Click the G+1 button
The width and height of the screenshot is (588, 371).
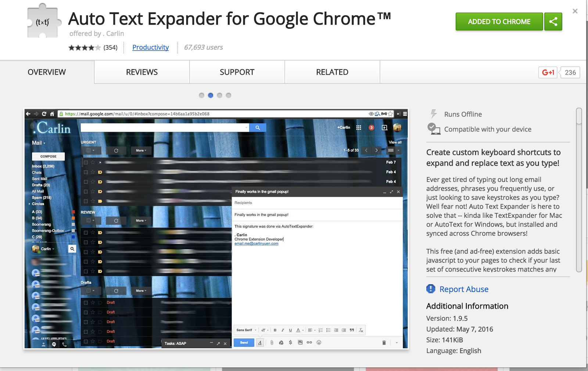pyautogui.click(x=548, y=72)
